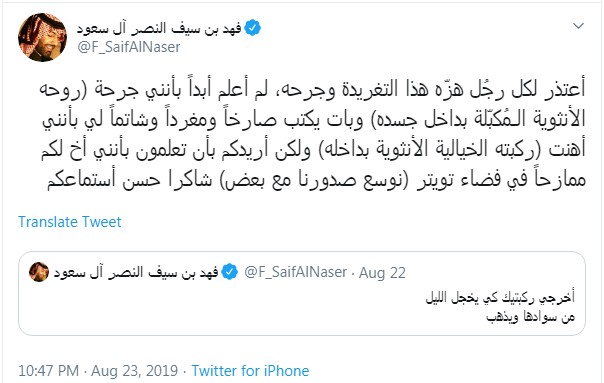Open the Twitter for iPhone source link
The image size is (604, 383).
[250, 371]
